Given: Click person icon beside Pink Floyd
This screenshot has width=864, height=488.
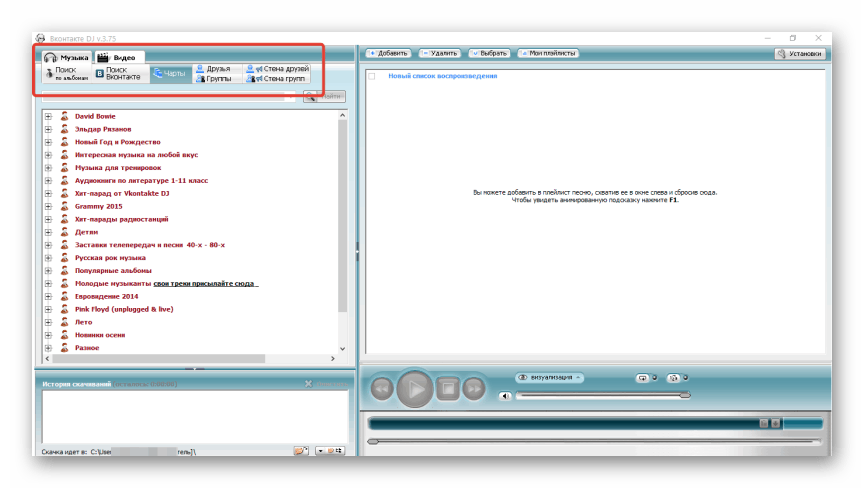Looking at the screenshot, I should (64, 309).
